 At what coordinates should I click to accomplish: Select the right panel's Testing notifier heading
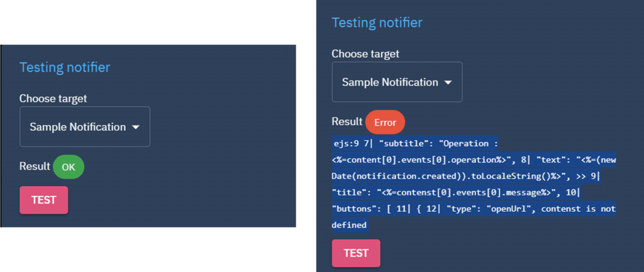click(x=377, y=23)
